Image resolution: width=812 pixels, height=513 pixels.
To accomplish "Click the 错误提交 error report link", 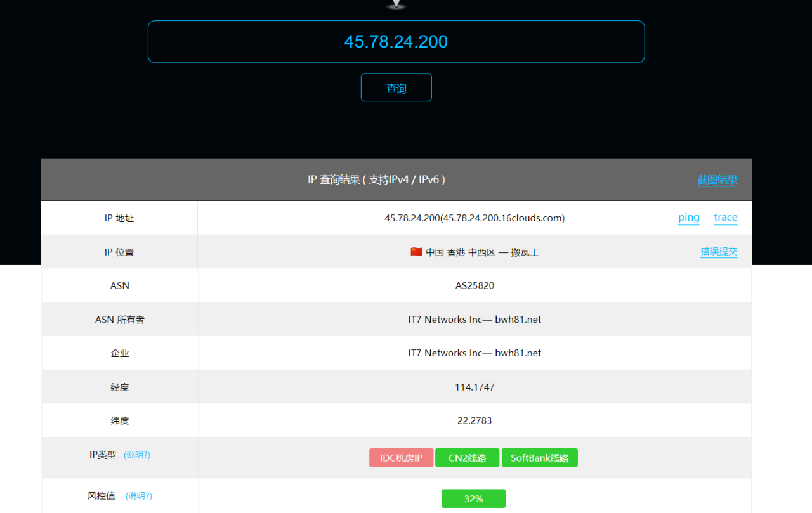I will (718, 252).
